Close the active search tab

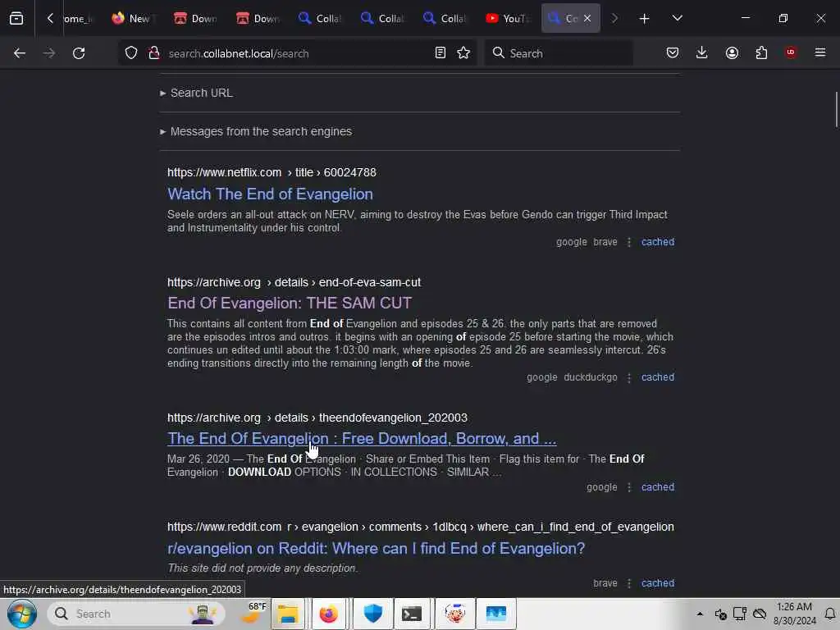[x=587, y=18]
